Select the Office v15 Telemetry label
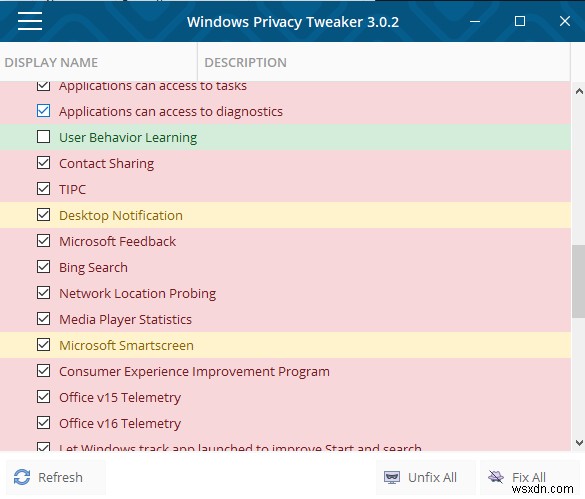Screen dimensions: 585x499 120,397
